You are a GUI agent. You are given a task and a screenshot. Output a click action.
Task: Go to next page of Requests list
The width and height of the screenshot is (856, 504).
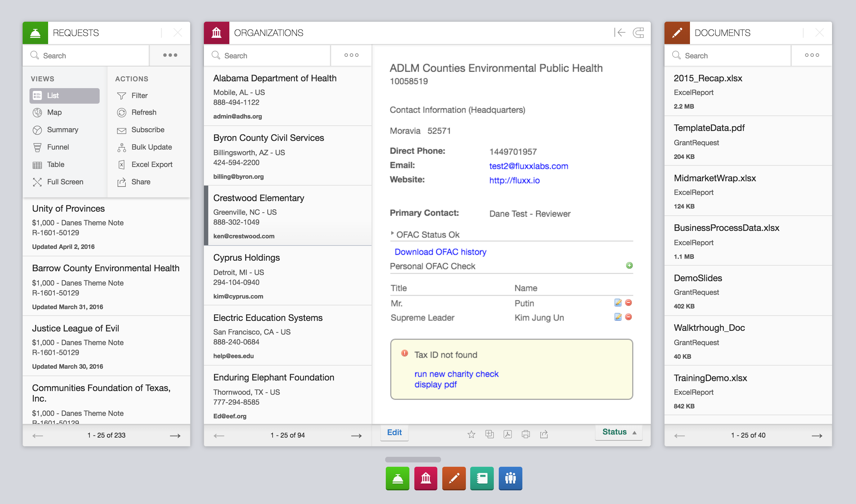(175, 435)
